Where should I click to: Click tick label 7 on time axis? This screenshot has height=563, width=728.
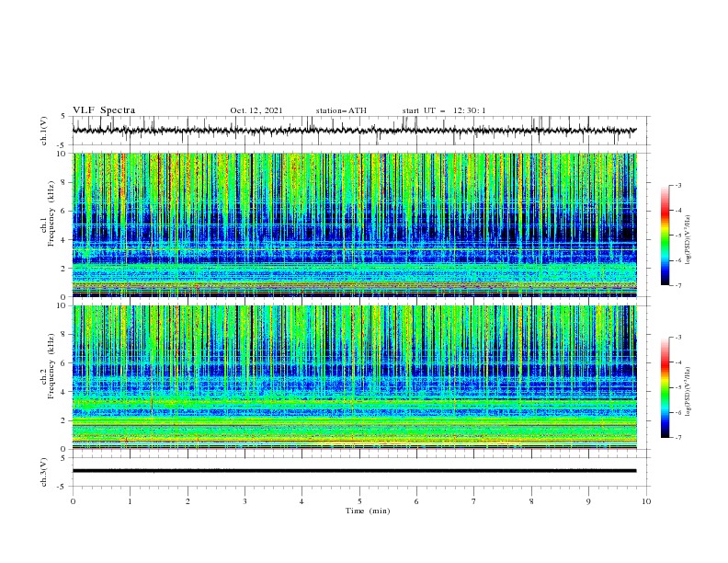coord(474,501)
